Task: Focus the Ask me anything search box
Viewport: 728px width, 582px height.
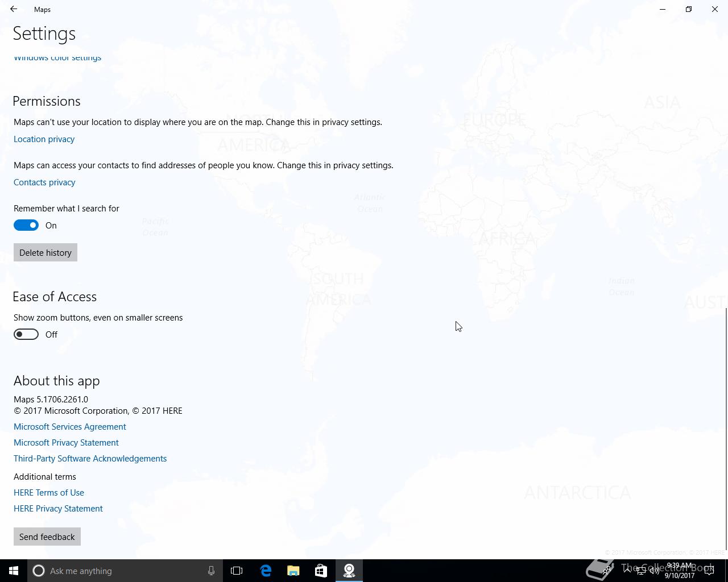Action: coord(124,571)
